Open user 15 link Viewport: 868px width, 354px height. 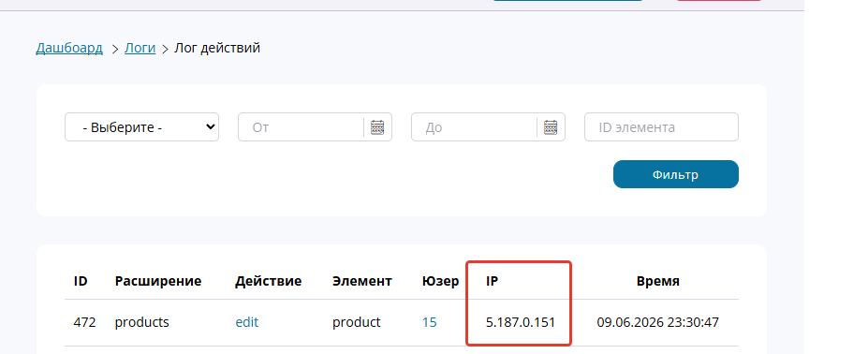[x=429, y=322]
